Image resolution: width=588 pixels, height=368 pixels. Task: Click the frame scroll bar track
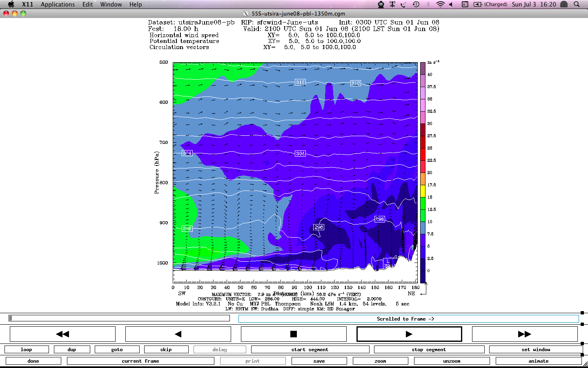[x=119, y=318]
